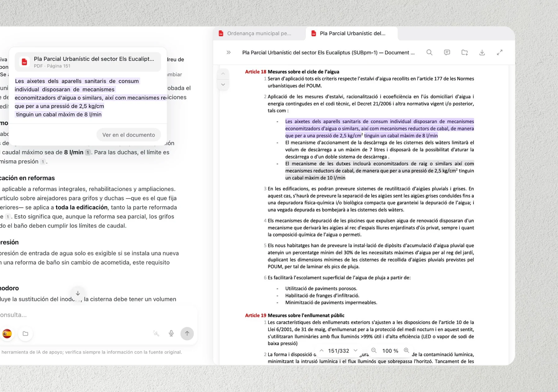
Task: Click the purple highlighted aixetes passage in PDF
Action: pos(379,128)
